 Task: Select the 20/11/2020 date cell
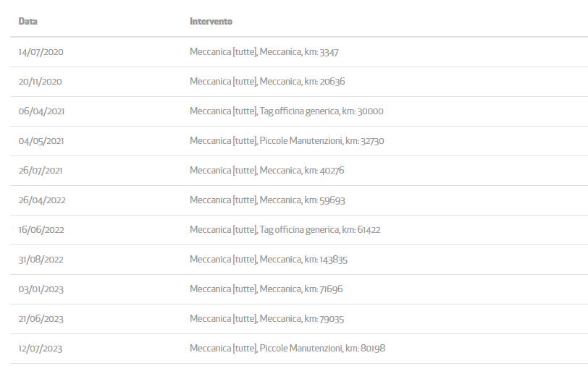coord(41,82)
